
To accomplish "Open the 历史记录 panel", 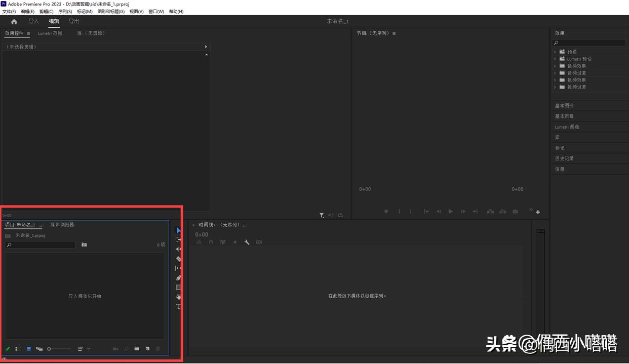I will click(565, 158).
